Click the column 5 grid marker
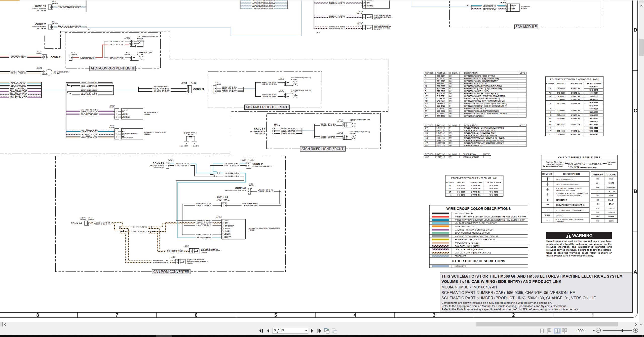 click(x=276, y=315)
